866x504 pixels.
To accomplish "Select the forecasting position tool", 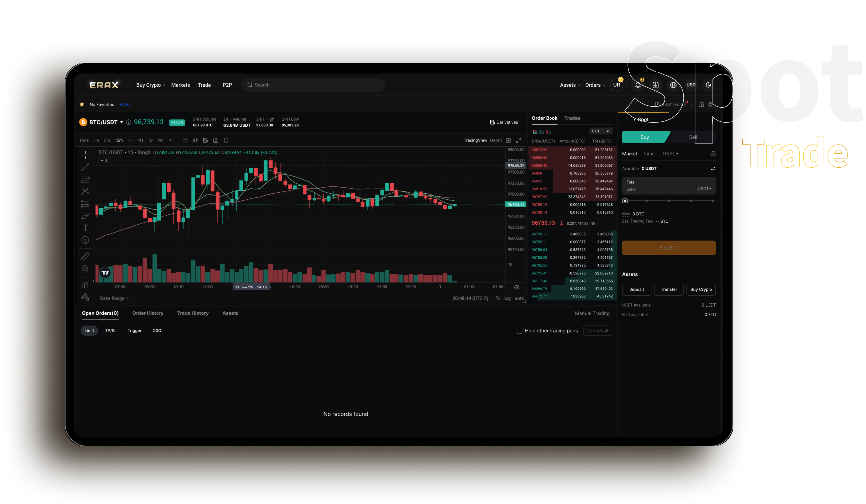I will [85, 204].
